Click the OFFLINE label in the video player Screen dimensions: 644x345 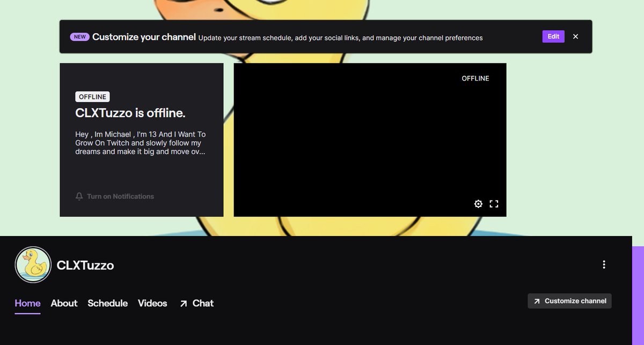click(x=475, y=78)
